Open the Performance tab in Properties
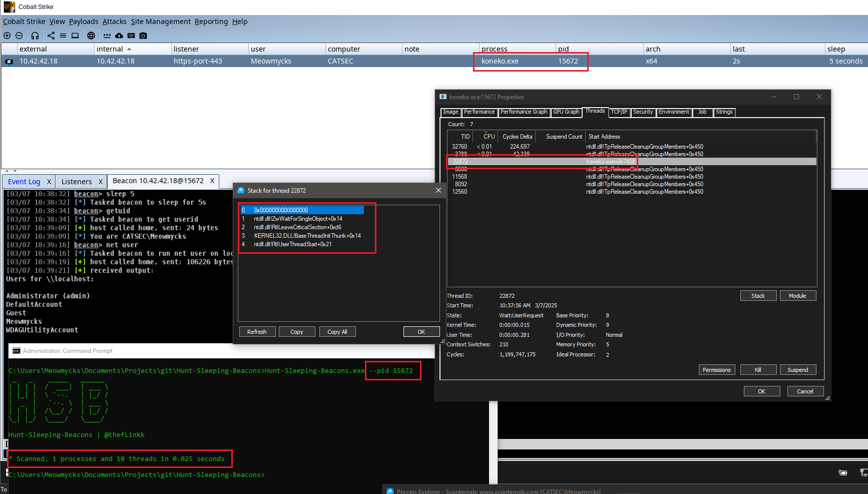The width and height of the screenshot is (868, 494). click(x=479, y=112)
